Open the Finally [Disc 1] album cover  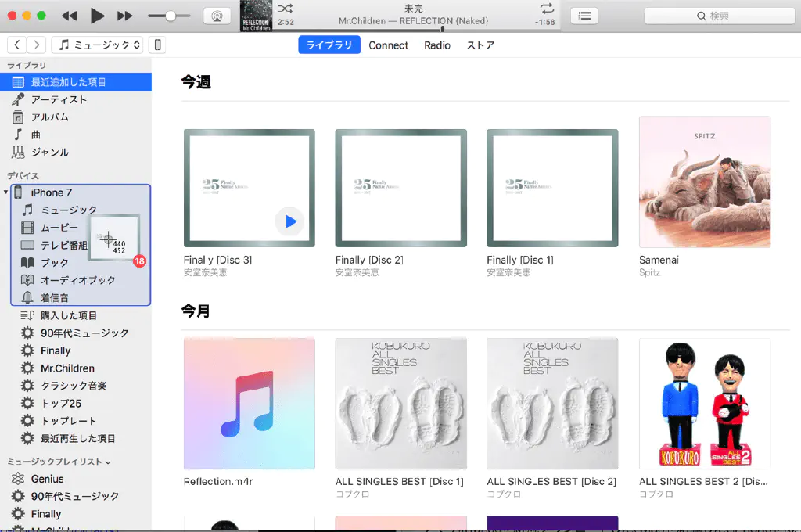click(x=552, y=188)
